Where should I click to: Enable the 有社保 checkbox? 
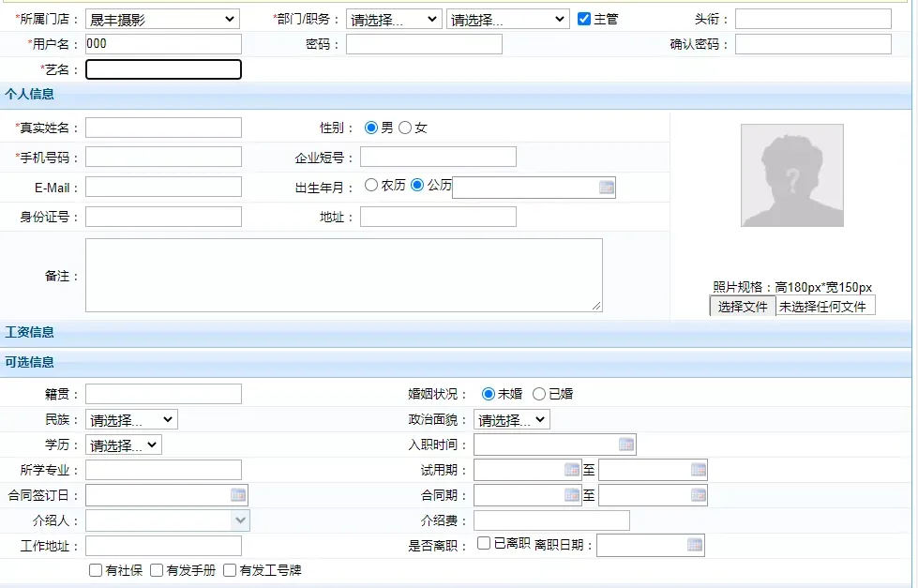96,570
